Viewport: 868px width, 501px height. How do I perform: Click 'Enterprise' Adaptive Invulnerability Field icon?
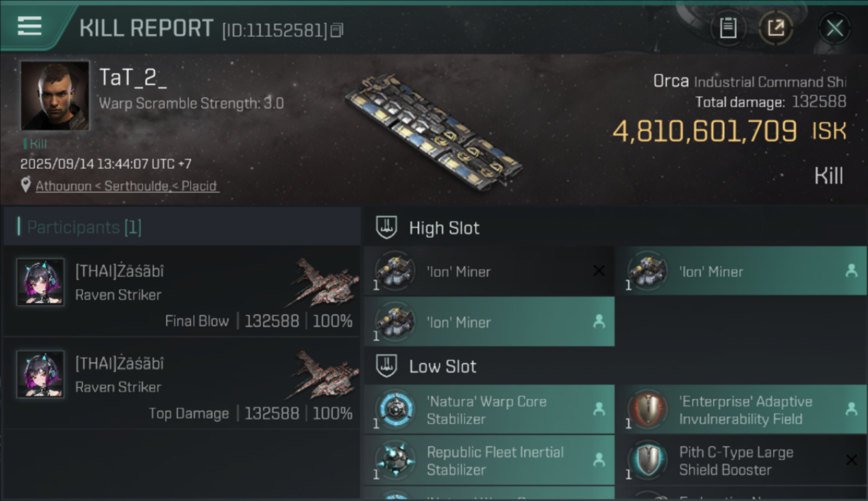648,409
